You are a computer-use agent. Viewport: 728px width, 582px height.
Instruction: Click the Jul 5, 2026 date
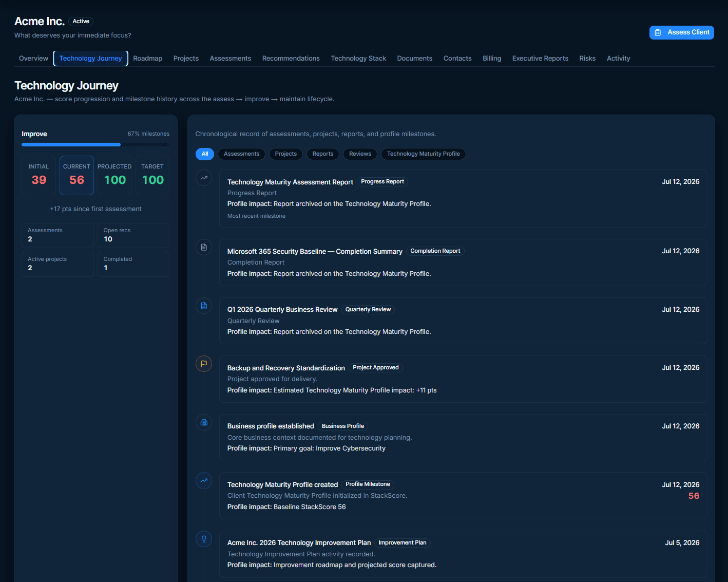(x=682, y=543)
